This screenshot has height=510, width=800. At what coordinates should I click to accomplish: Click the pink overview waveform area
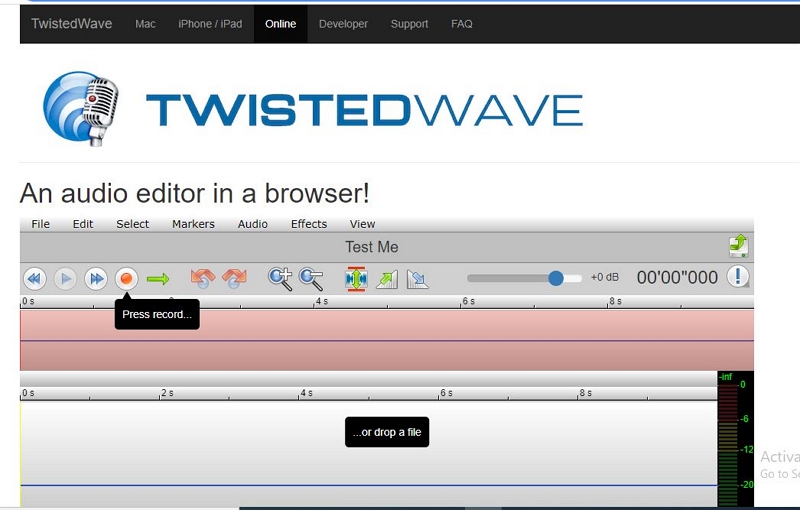pos(387,340)
